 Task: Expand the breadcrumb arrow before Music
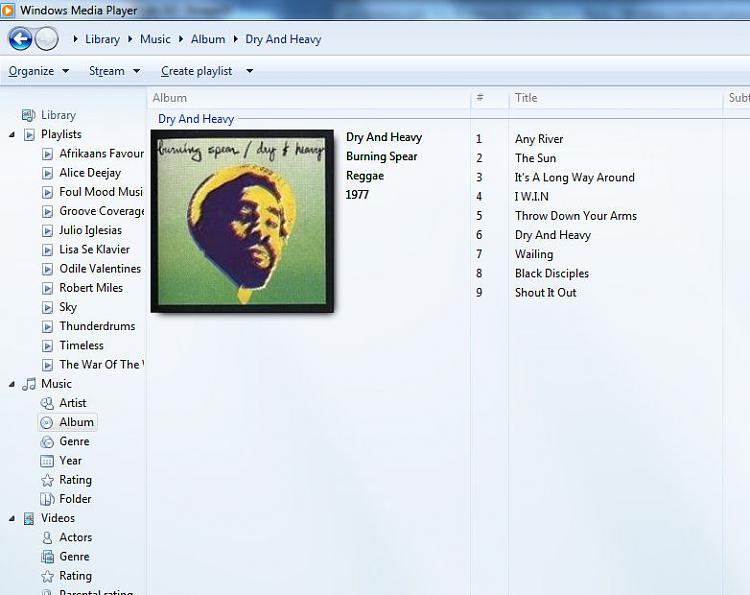click(x=130, y=39)
